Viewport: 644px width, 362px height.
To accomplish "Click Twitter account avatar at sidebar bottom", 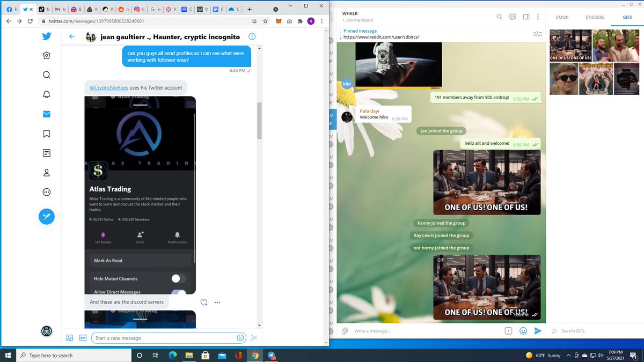I will pyautogui.click(x=47, y=331).
